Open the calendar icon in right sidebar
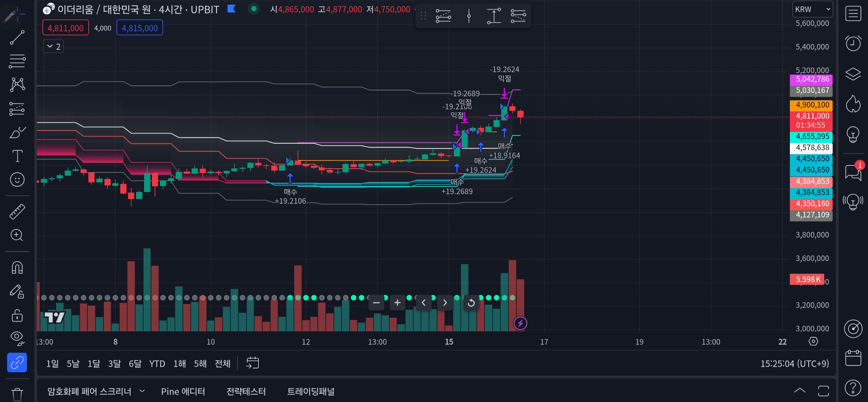Screen dimensions: 868x402 [x=853, y=358]
